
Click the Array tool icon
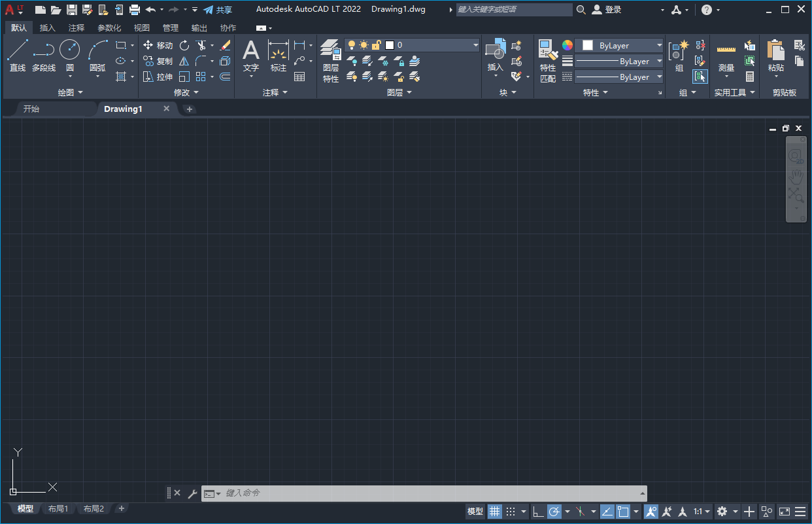click(201, 77)
